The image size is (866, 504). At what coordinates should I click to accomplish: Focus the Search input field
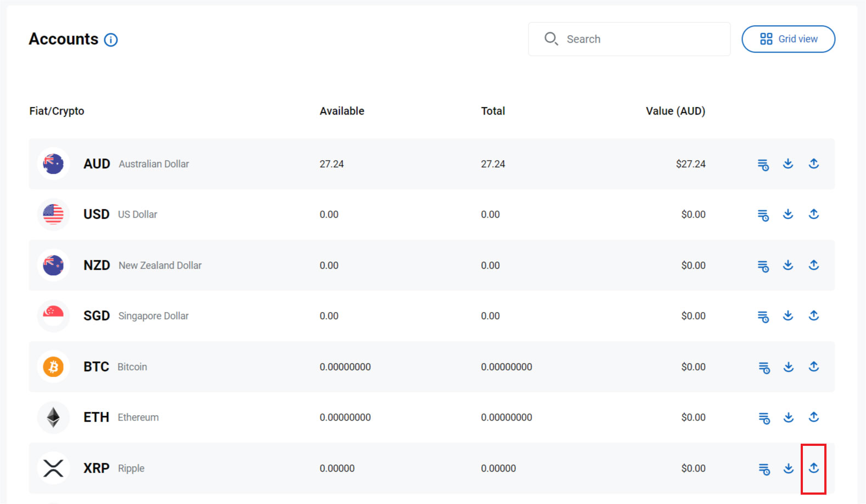click(629, 39)
